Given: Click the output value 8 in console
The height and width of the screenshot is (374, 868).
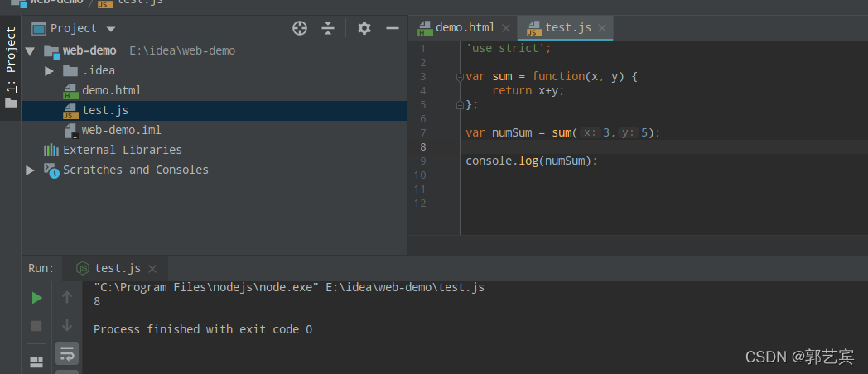Looking at the screenshot, I should 97,301.
